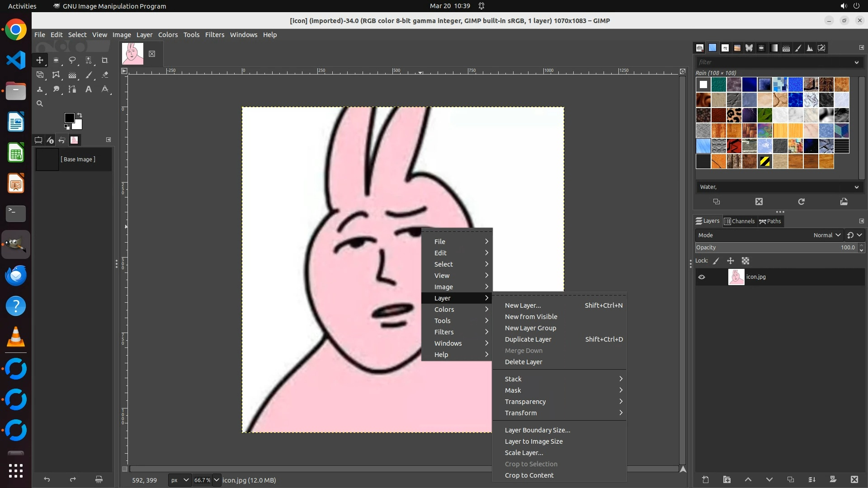Click Duplicate Layer menu entry
The height and width of the screenshot is (488, 868).
528,339
